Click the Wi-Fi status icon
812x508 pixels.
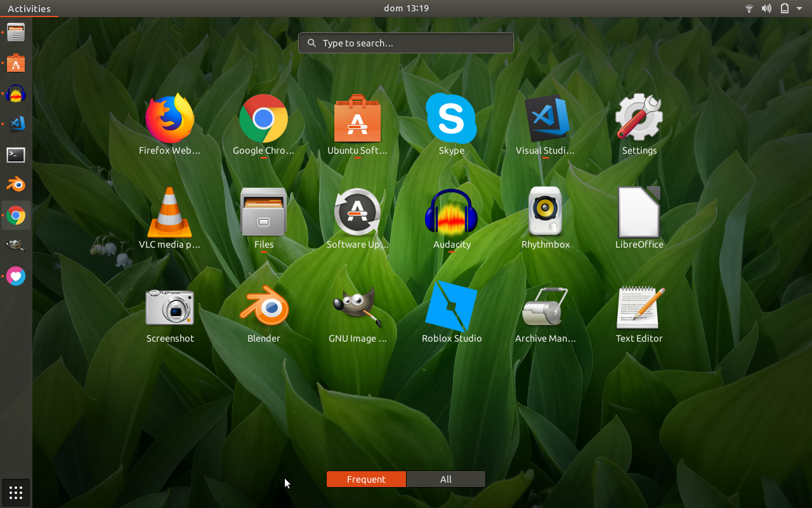[749, 8]
